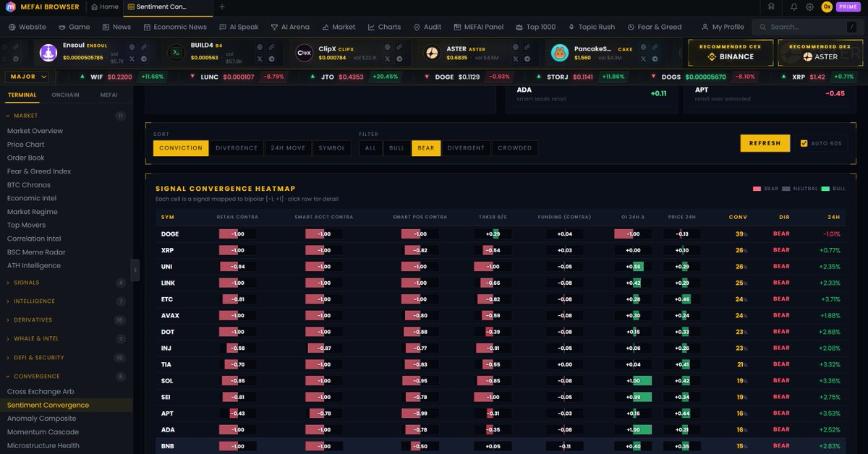
Task: Toggle the AUTO 60S checkbox
Action: 804,143
